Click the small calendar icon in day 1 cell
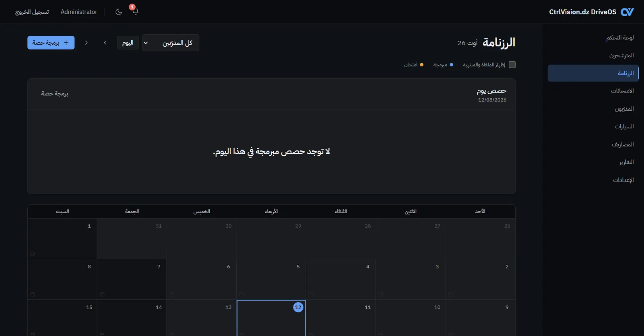This screenshot has width=644, height=336. [x=33, y=254]
